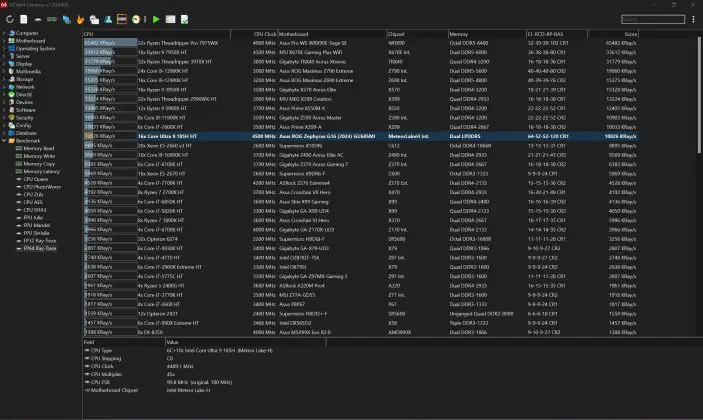
Task: Open the Memory Copy benchmark
Action: click(x=39, y=164)
